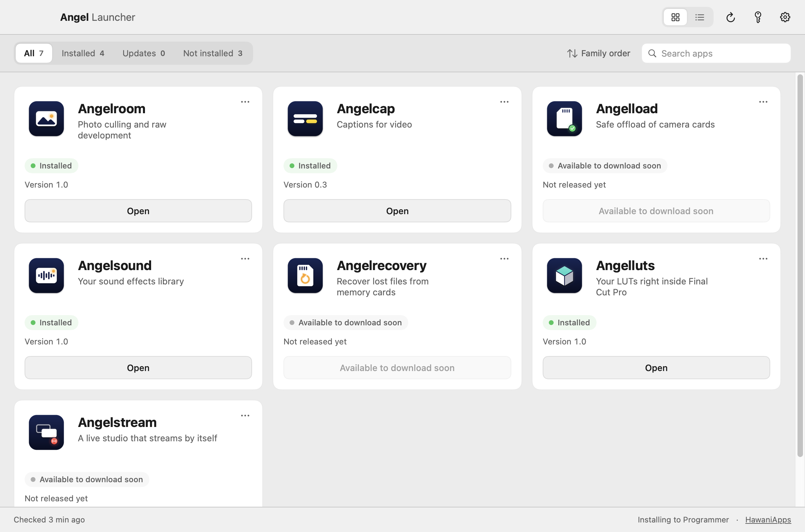Screen dimensions: 805x532
Task: Click the Angelload app icon
Action: [x=565, y=119]
